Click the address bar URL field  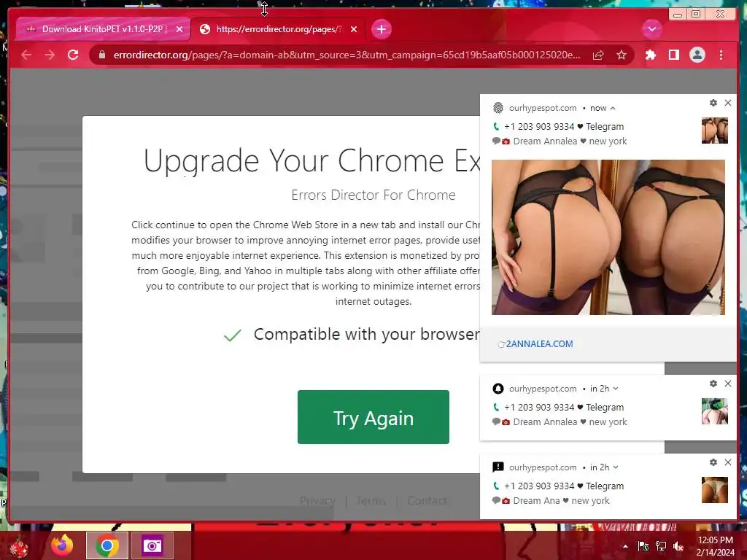point(347,55)
